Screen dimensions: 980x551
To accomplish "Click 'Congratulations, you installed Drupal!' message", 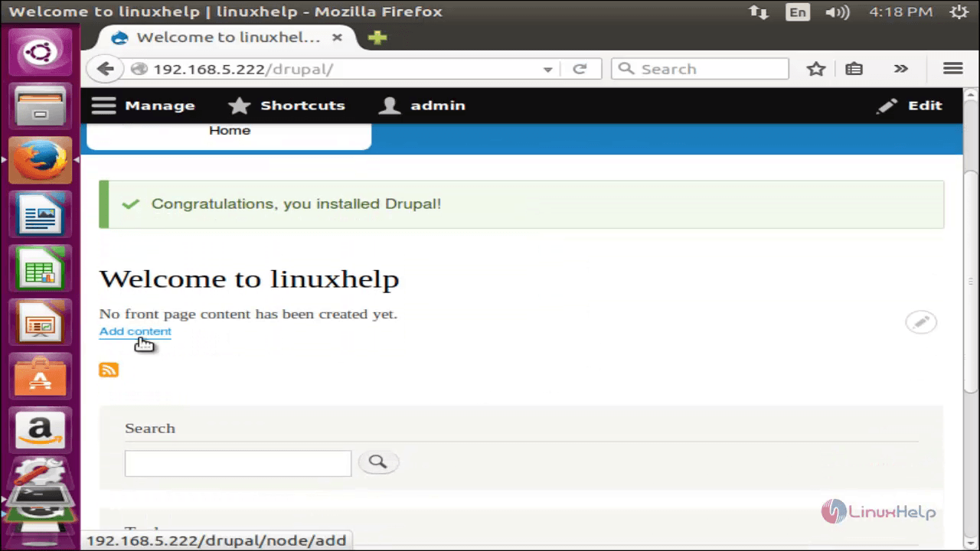I will 296,204.
